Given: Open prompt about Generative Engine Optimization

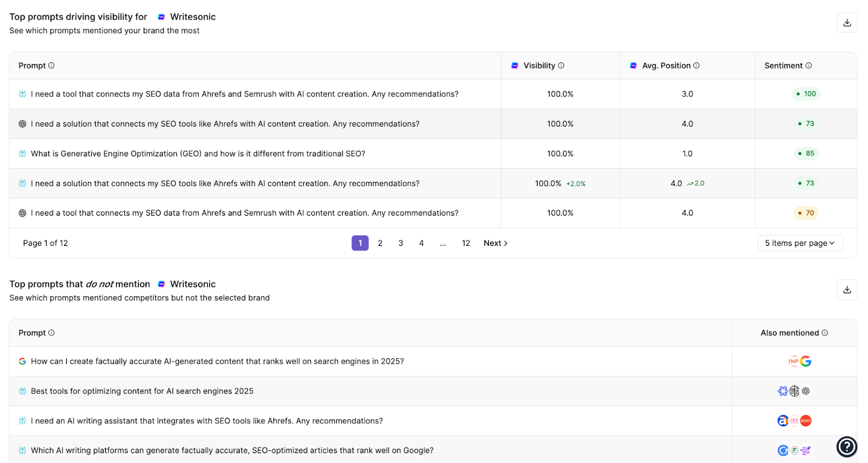Looking at the screenshot, I should tap(198, 154).
